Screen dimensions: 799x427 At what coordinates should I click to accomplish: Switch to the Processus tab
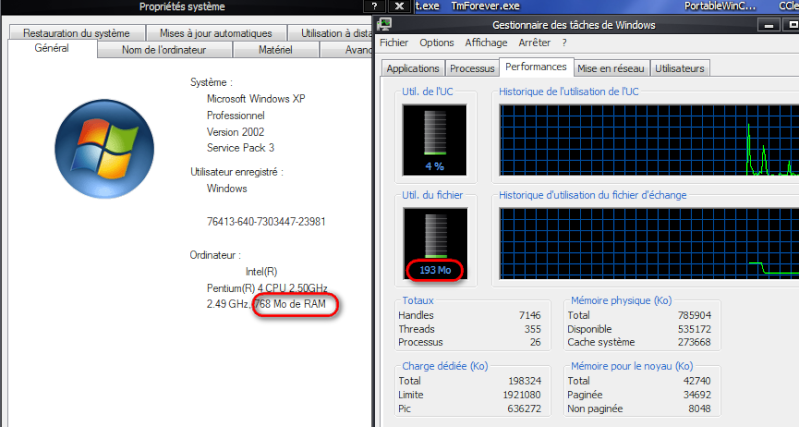tap(472, 68)
